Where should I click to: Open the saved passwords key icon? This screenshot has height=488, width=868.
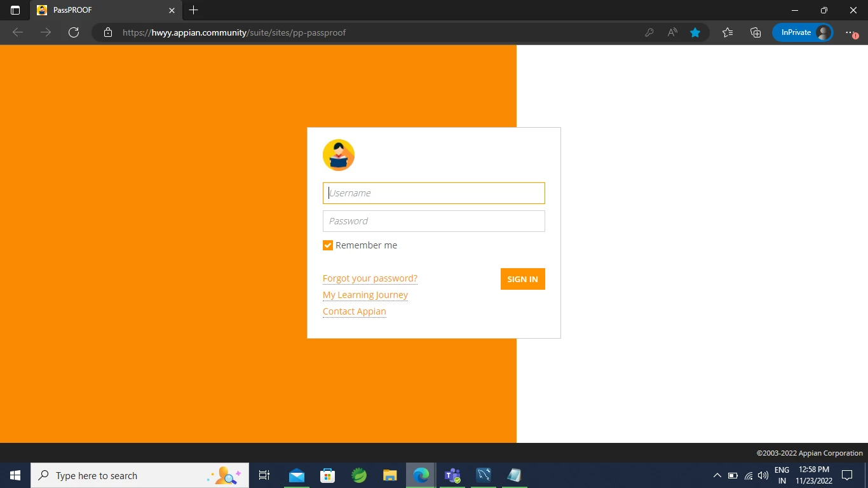coord(649,32)
